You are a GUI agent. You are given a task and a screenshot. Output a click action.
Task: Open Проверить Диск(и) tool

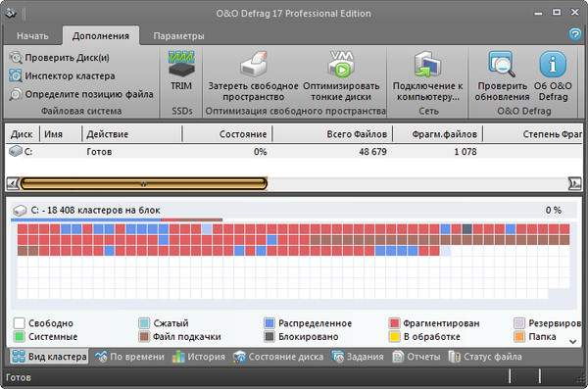click(x=60, y=58)
